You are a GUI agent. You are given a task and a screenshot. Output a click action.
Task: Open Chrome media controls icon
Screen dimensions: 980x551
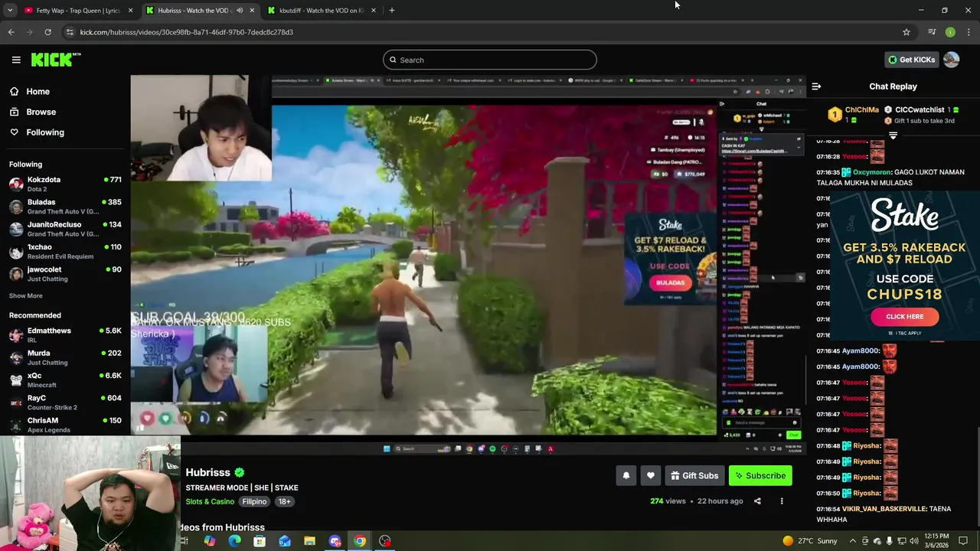(932, 32)
